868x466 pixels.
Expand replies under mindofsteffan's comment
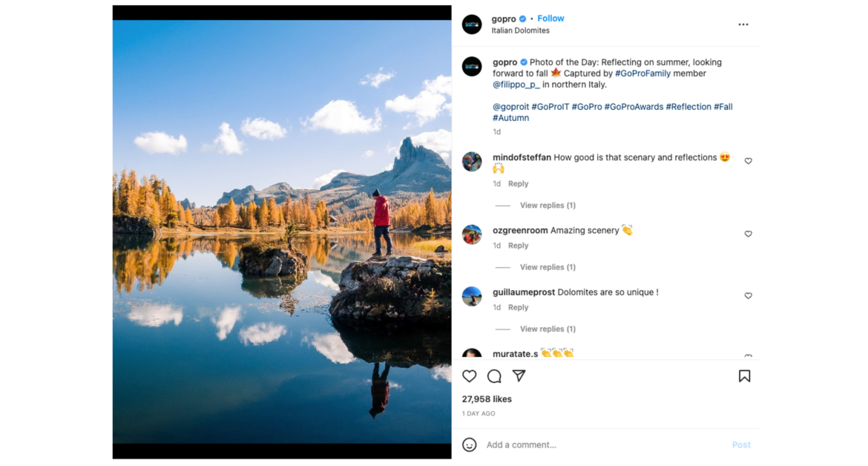pos(547,205)
